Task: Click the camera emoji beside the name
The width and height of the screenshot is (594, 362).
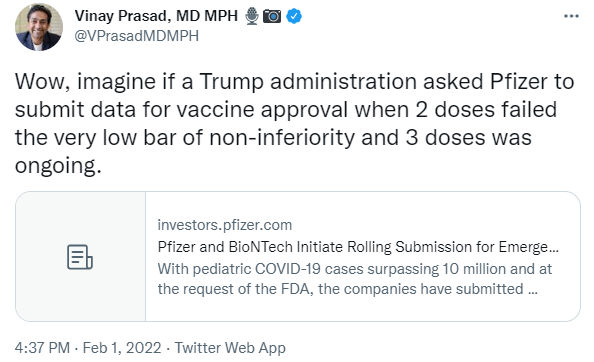Action: 272,16
